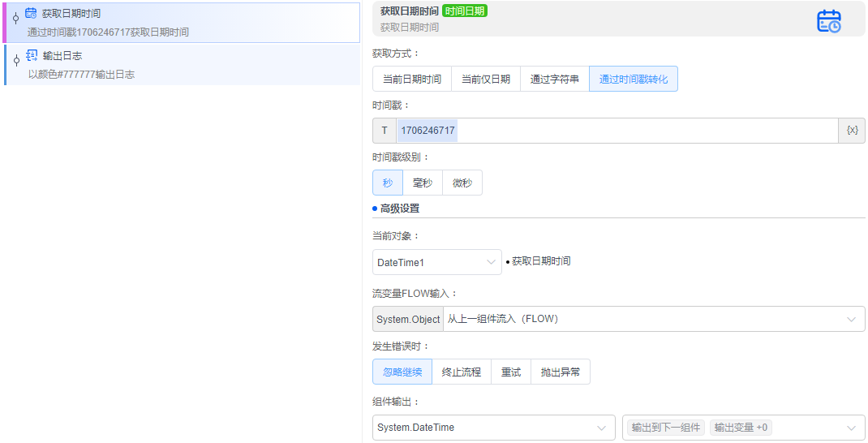This screenshot has width=868, height=443.
Task: Click the node connector circle of 输出日志
Action: pos(16,60)
